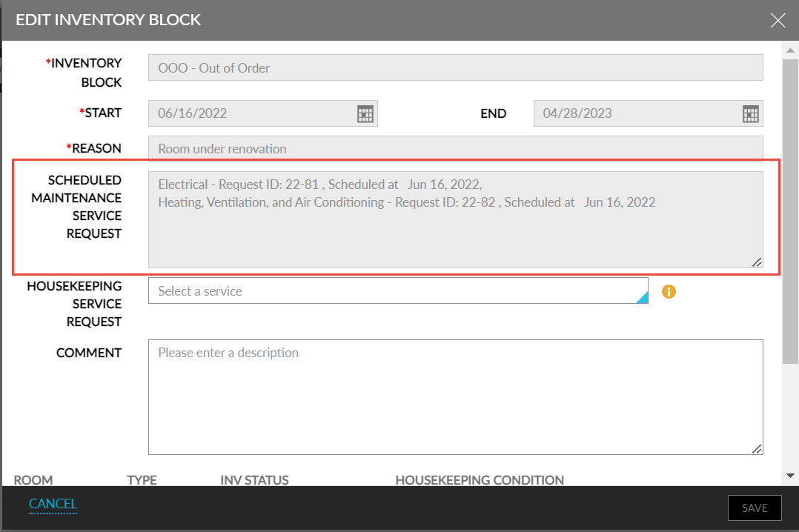Open the OOO - Out of Order inventory block field

pos(455,67)
